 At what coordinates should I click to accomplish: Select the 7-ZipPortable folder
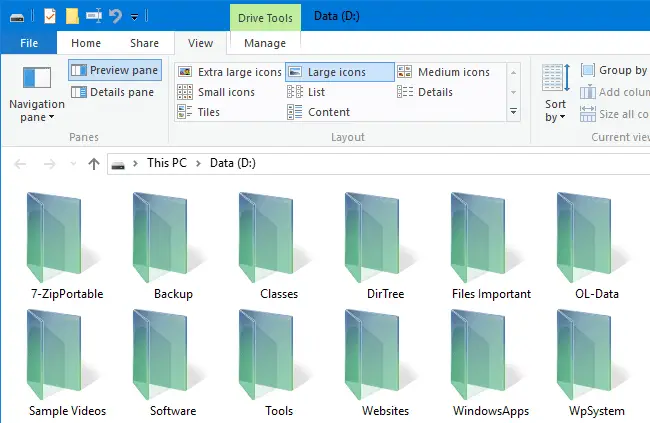67,246
